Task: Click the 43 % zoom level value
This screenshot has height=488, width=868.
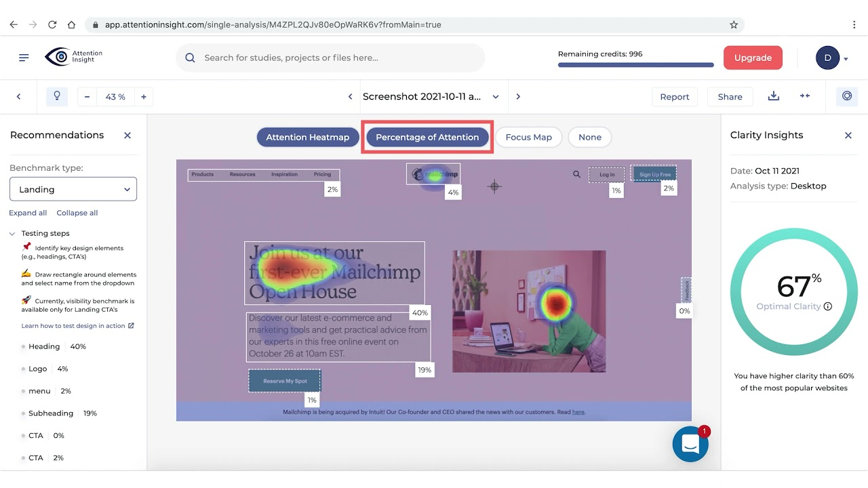Action: coord(115,97)
